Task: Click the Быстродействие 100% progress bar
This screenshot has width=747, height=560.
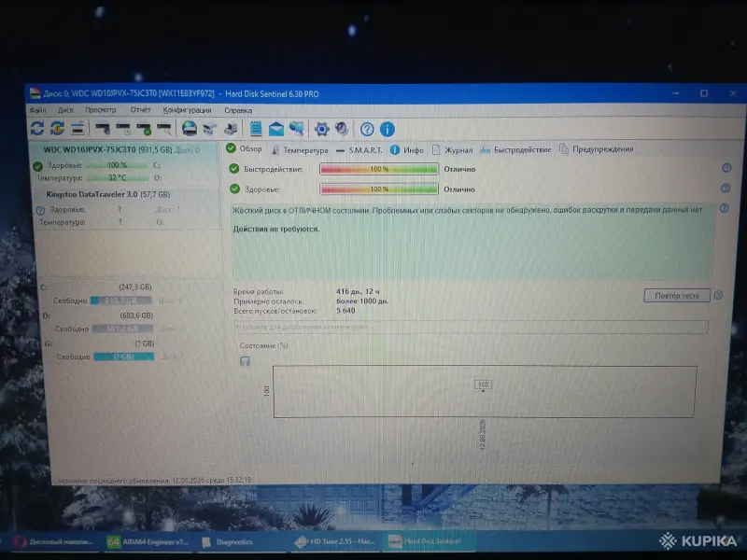Action: (379, 169)
